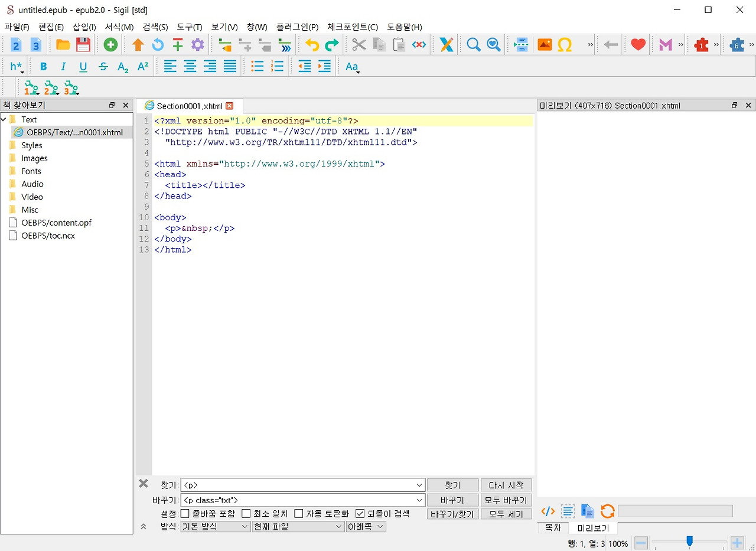Open the 기본 방식 search mode dropdown
This screenshot has width=756, height=551.
215,526
